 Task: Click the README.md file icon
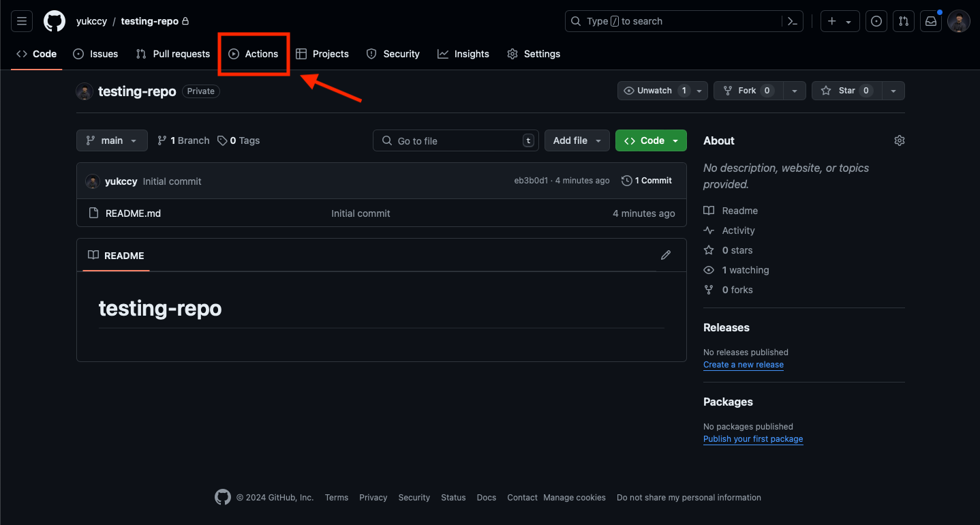pos(94,213)
